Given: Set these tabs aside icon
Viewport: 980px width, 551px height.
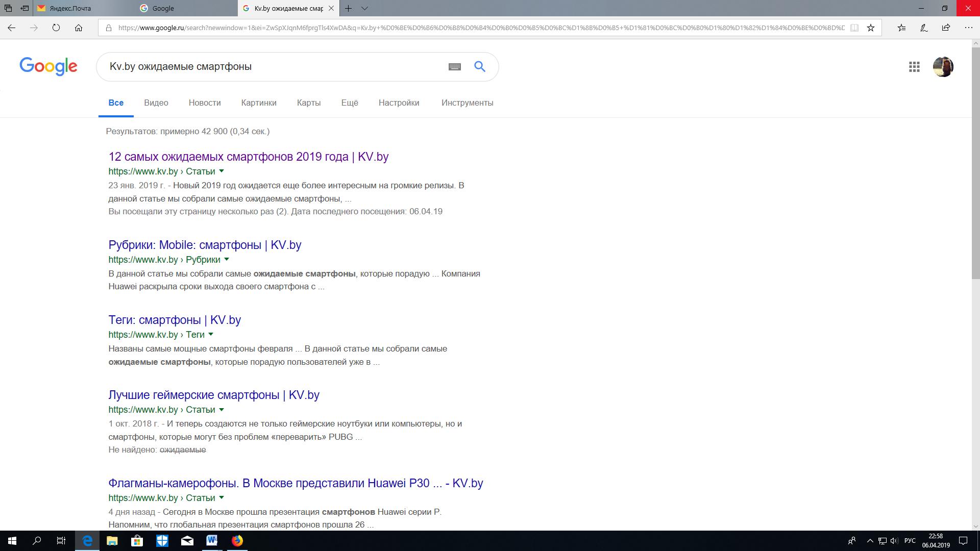Looking at the screenshot, I should click(x=24, y=8).
